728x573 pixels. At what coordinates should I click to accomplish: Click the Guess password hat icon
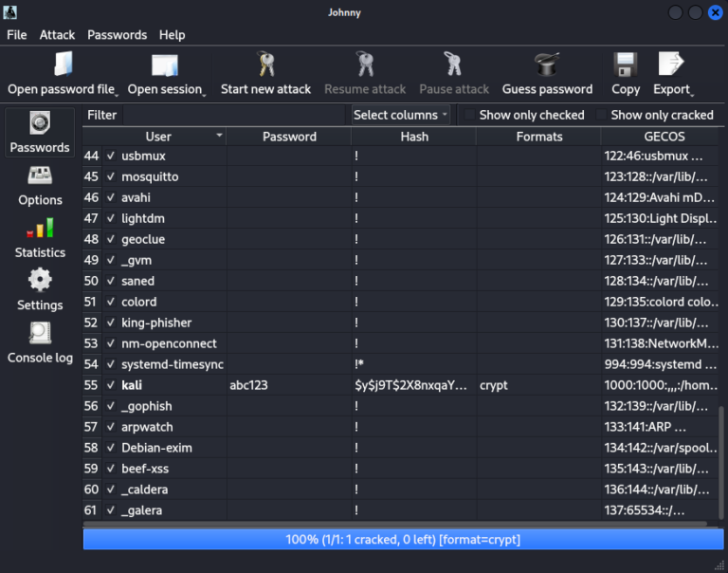pos(547,65)
